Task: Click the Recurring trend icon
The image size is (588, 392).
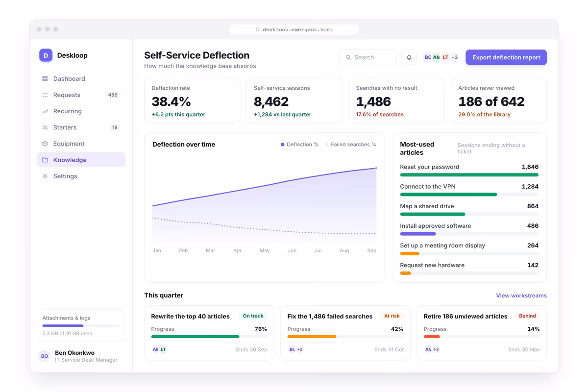Action: pos(45,111)
